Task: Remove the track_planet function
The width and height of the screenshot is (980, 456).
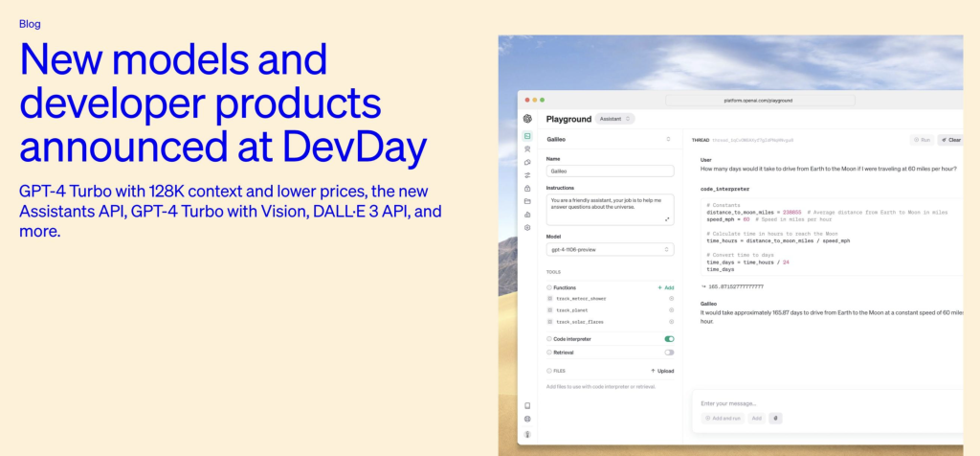Action: (x=671, y=310)
